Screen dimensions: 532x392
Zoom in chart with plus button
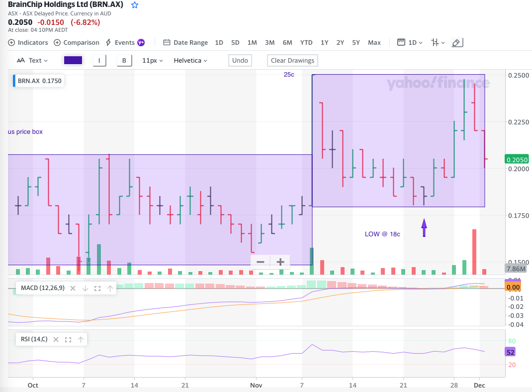click(x=280, y=262)
